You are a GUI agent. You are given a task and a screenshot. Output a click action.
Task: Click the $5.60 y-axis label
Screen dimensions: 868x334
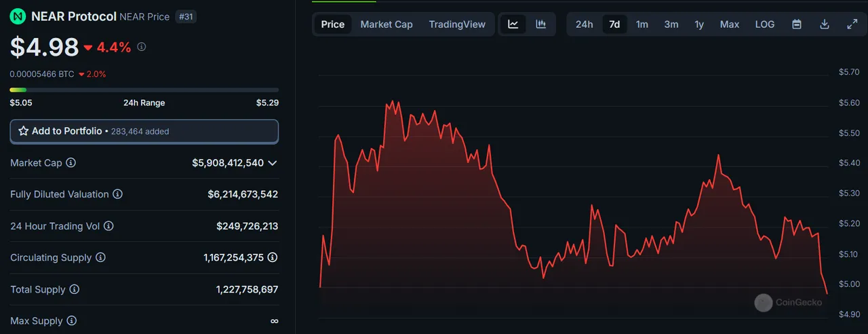click(x=849, y=103)
